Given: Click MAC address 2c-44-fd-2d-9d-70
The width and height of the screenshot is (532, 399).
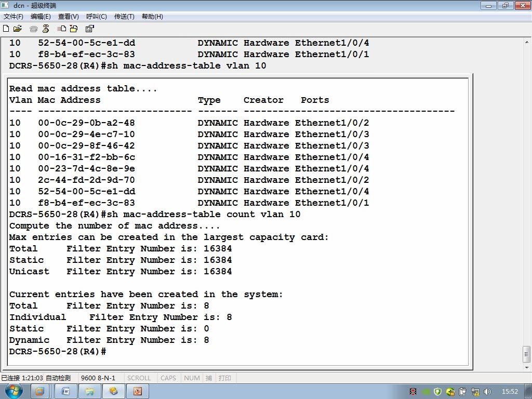Looking at the screenshot, I should coord(87,180).
